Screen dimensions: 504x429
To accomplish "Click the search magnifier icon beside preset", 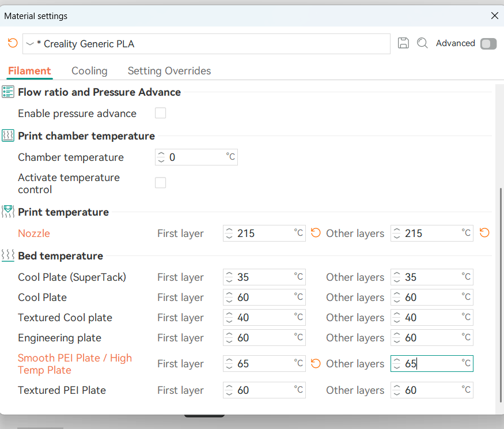I will pos(422,43).
